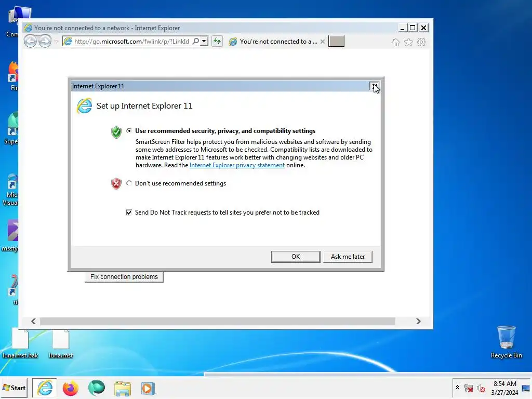Screen dimensions: 532x399
Task: Click the IE icon in window title bar
Action: click(28, 28)
